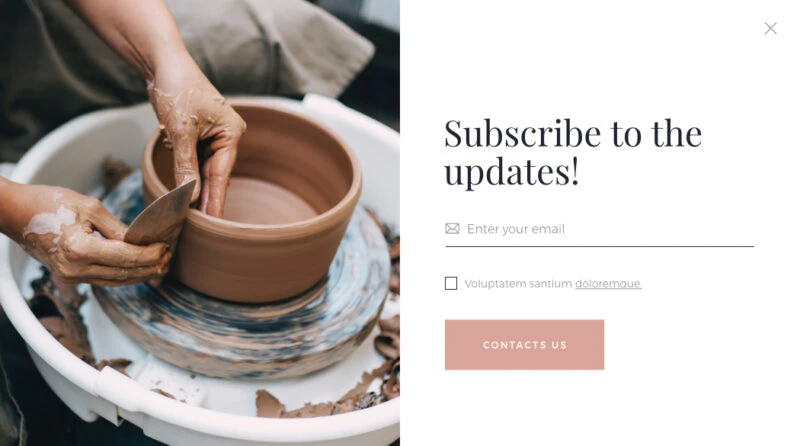Click the underline beneath the email field
The width and height of the screenshot is (800, 446).
pos(599,246)
